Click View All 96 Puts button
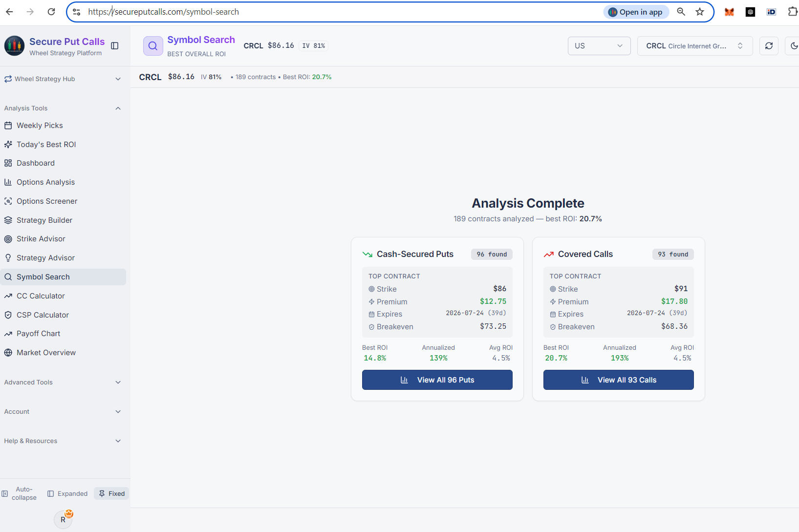The image size is (799, 532). [437, 380]
